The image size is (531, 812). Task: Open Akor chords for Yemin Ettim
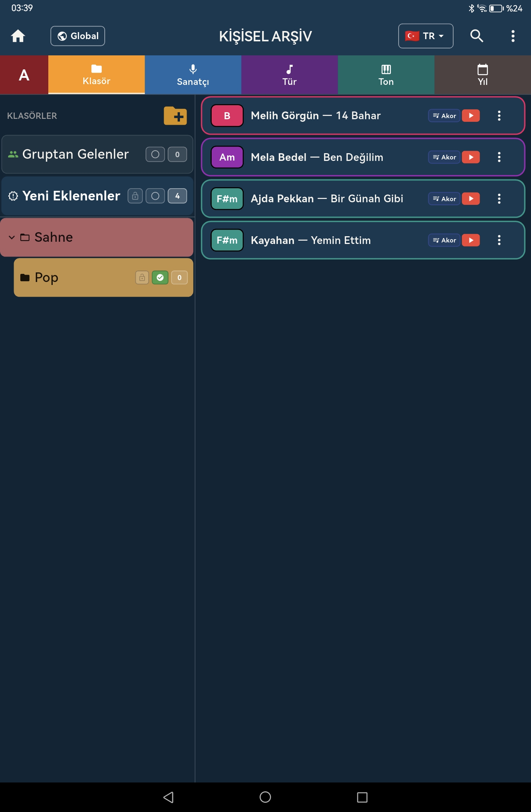click(x=444, y=240)
